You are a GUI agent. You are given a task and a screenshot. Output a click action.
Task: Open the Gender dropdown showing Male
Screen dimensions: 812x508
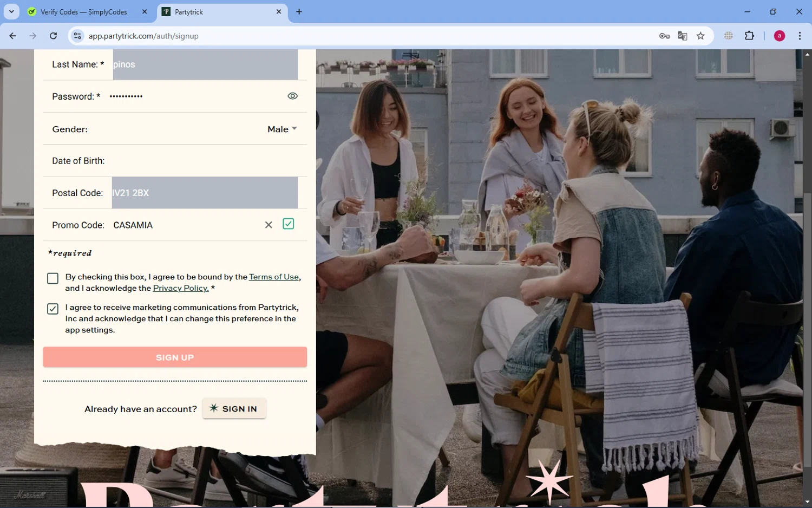point(282,129)
